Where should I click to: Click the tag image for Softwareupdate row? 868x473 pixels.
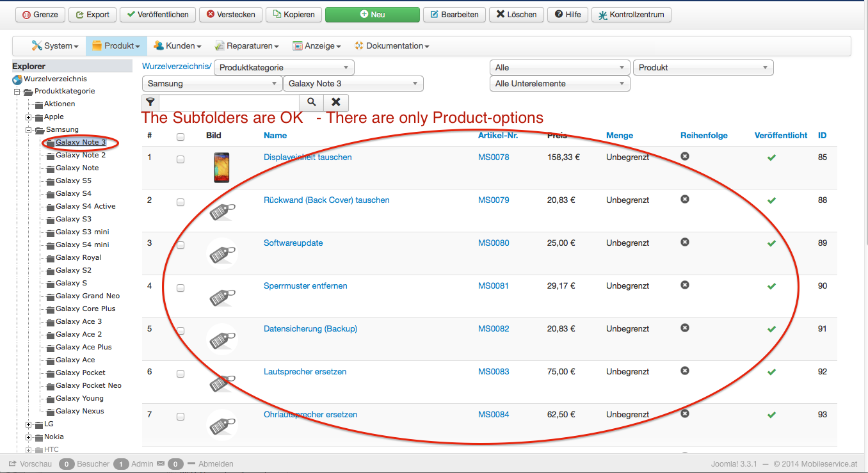click(222, 253)
